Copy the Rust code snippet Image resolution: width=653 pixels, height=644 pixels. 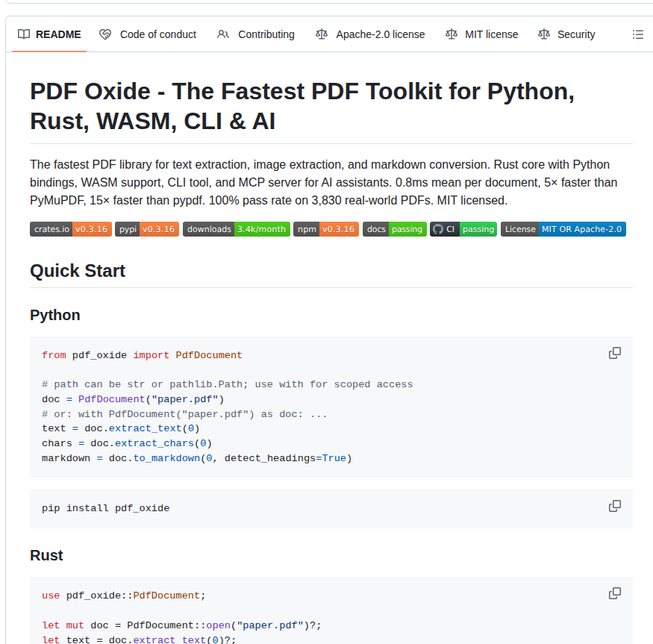(x=615, y=593)
